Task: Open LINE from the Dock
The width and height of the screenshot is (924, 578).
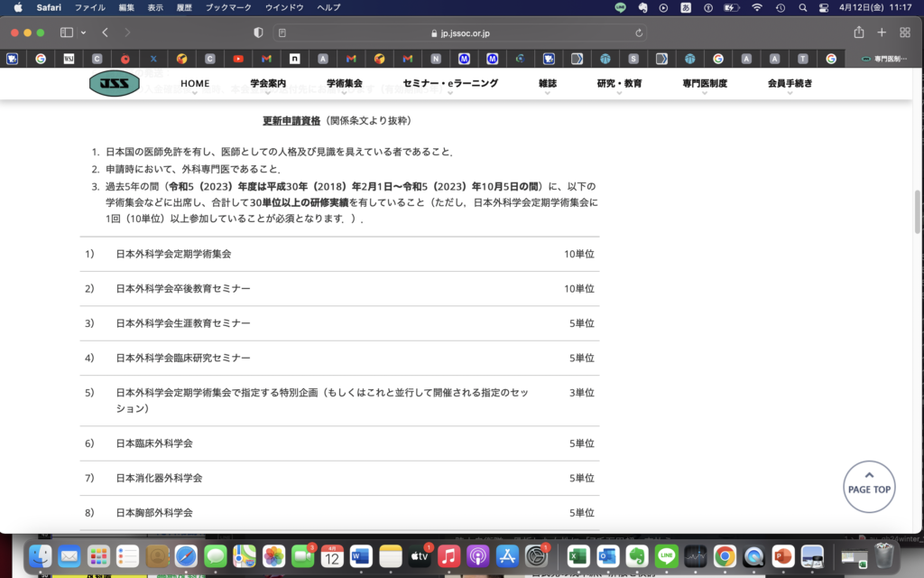Action: pyautogui.click(x=666, y=557)
